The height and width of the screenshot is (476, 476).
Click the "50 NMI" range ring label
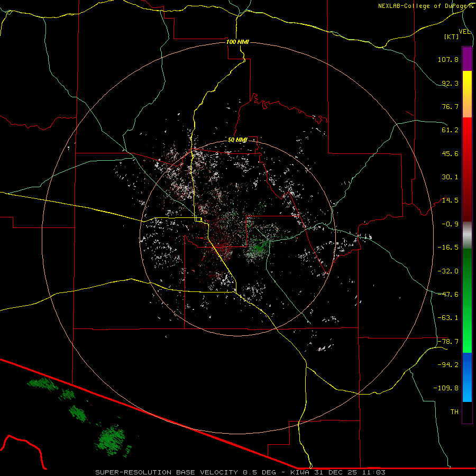click(237, 140)
